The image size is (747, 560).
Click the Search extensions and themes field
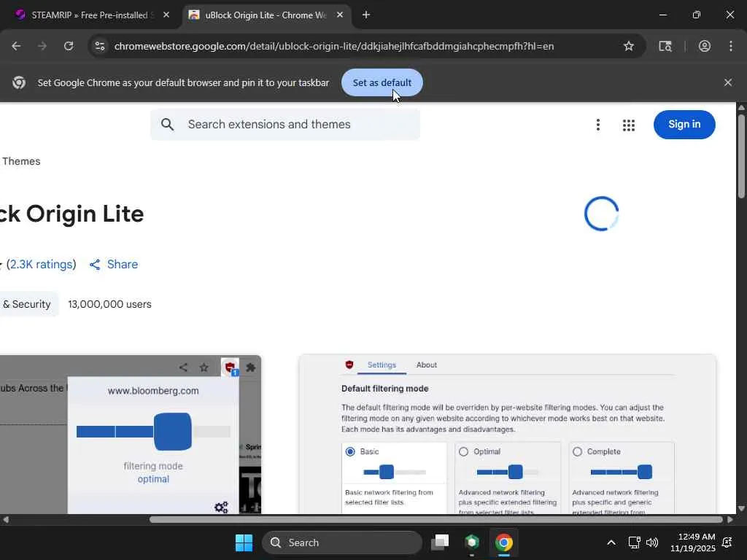285,124
